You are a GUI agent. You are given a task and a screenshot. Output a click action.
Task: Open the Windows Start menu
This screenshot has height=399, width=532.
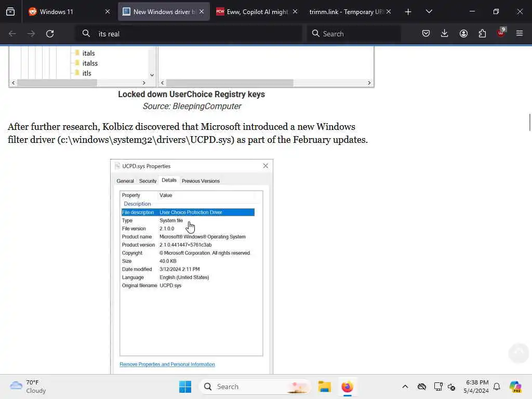[x=185, y=387]
